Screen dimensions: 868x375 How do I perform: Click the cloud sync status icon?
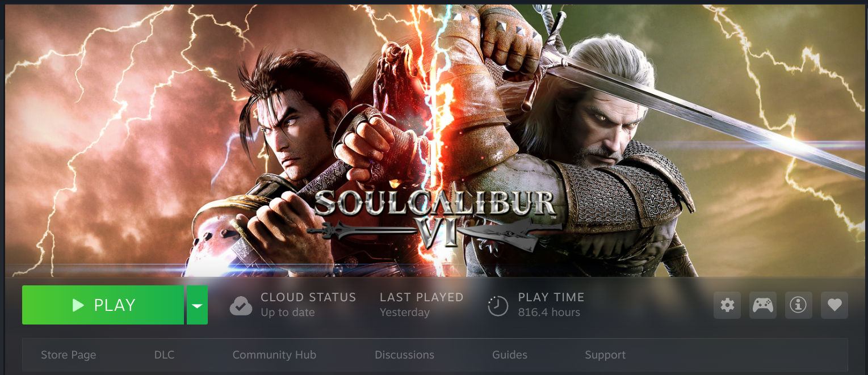pyautogui.click(x=241, y=306)
